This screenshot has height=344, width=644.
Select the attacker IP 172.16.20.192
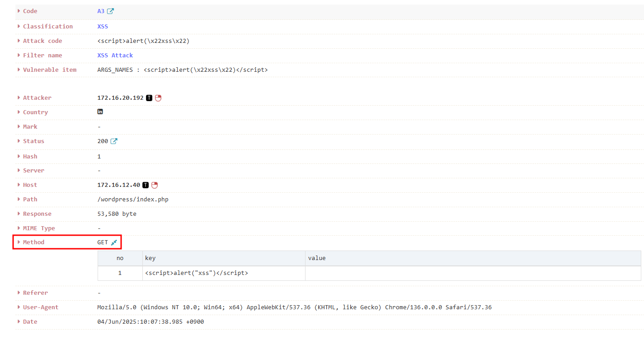click(120, 98)
